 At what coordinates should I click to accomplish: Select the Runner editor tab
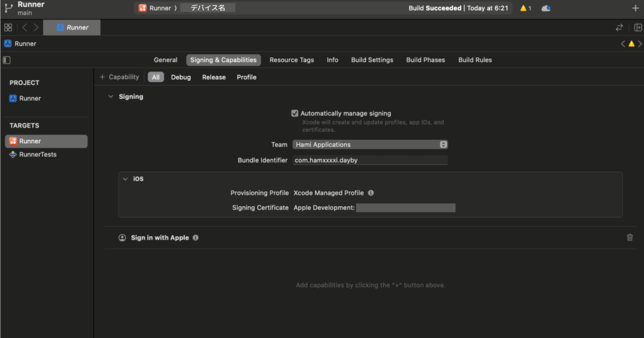(x=72, y=27)
